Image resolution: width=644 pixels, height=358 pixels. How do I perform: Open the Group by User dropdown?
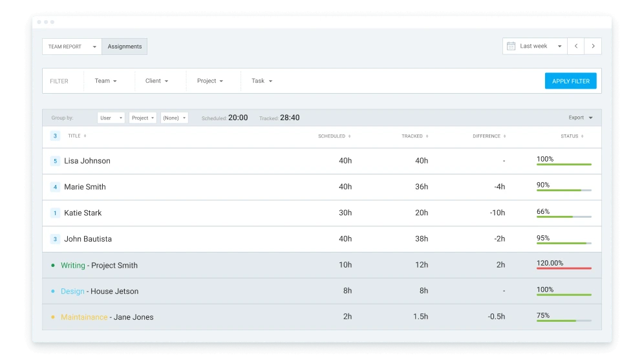[111, 118]
